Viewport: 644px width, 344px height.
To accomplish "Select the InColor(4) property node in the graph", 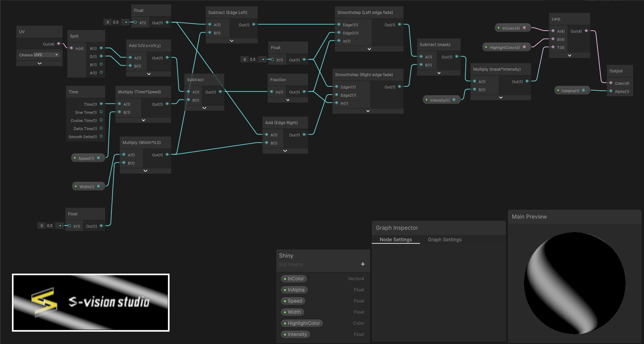I will [513, 28].
